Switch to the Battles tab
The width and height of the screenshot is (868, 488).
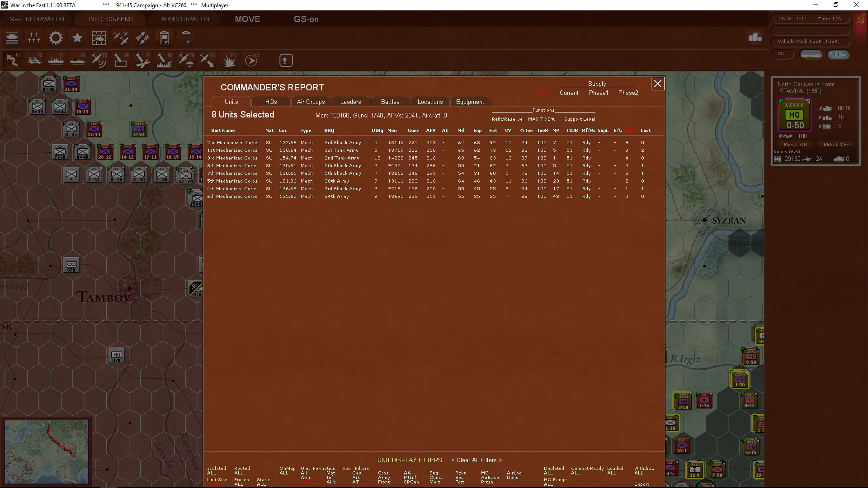[x=390, y=102]
